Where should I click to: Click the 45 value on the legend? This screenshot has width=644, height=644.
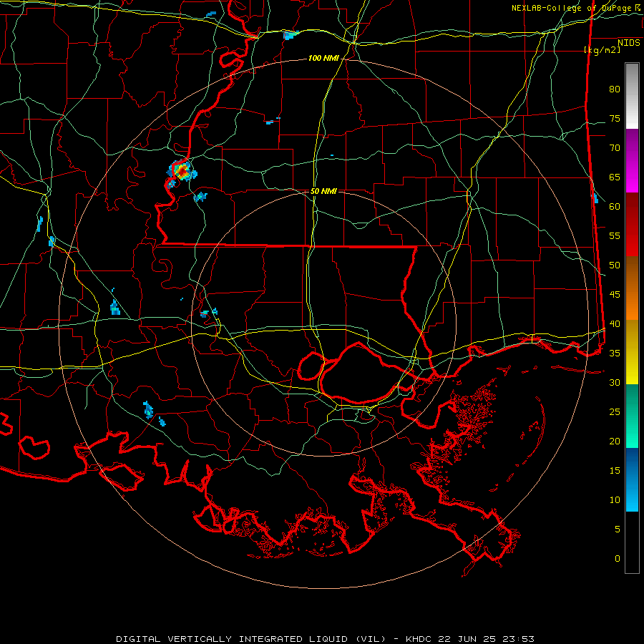[x=615, y=295]
